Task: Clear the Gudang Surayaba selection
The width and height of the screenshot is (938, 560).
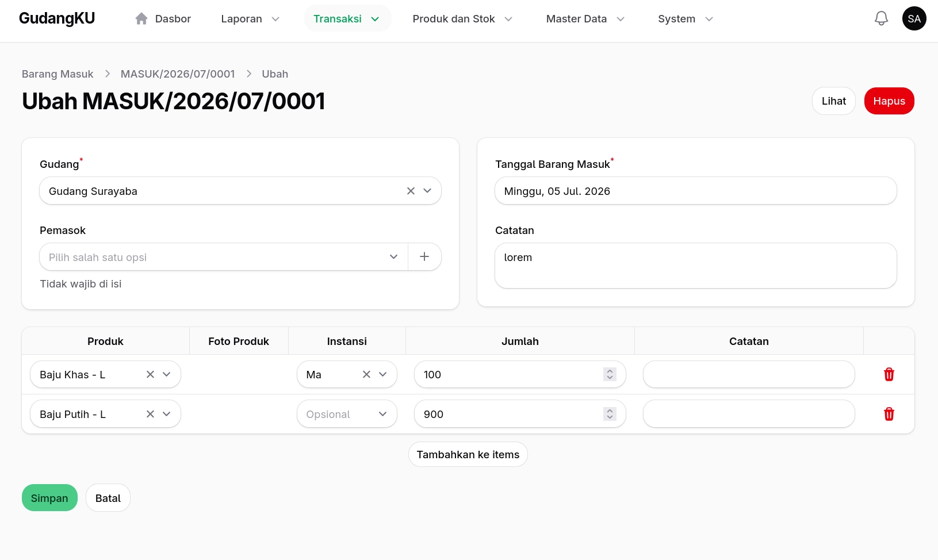Action: 411,191
